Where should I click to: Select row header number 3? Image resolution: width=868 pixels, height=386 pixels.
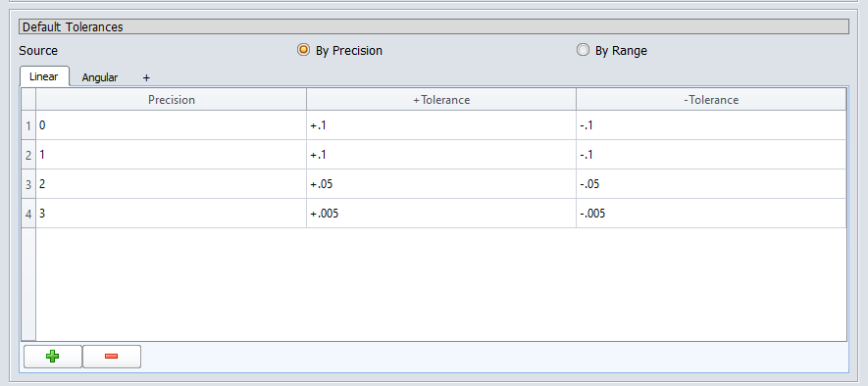(x=28, y=184)
